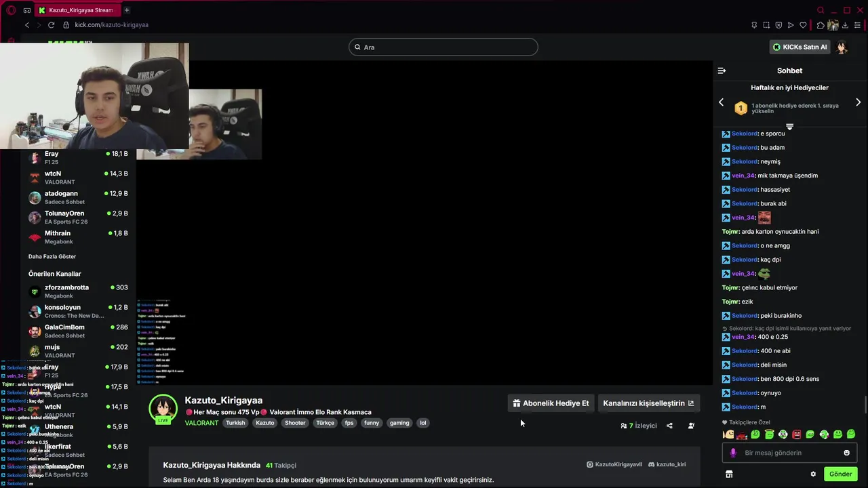Image resolution: width=868 pixels, height=488 pixels.
Task: Open atadogann channel in sidebar
Action: [78, 197]
